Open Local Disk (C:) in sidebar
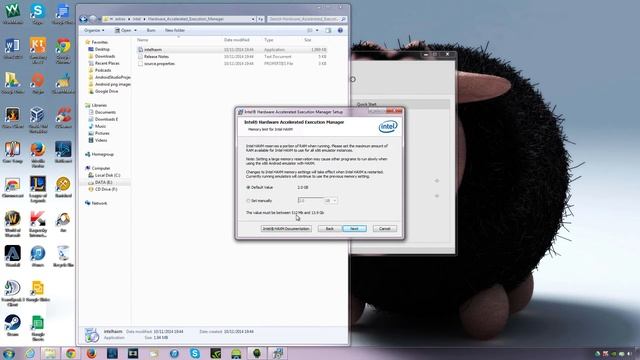This screenshot has width=640, height=360. tap(107, 175)
